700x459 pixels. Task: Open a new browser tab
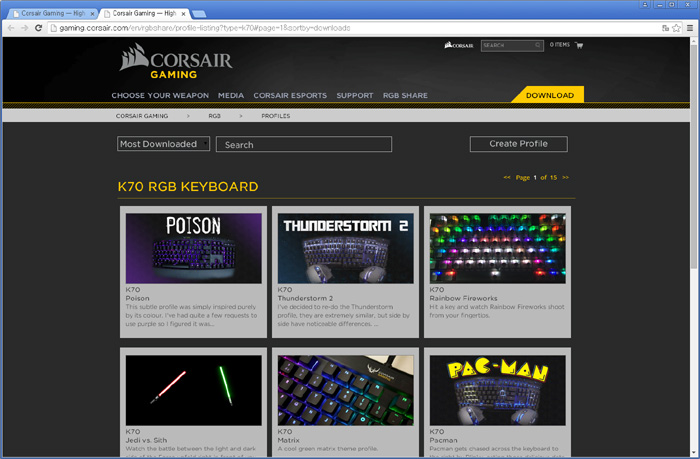pos(199,14)
